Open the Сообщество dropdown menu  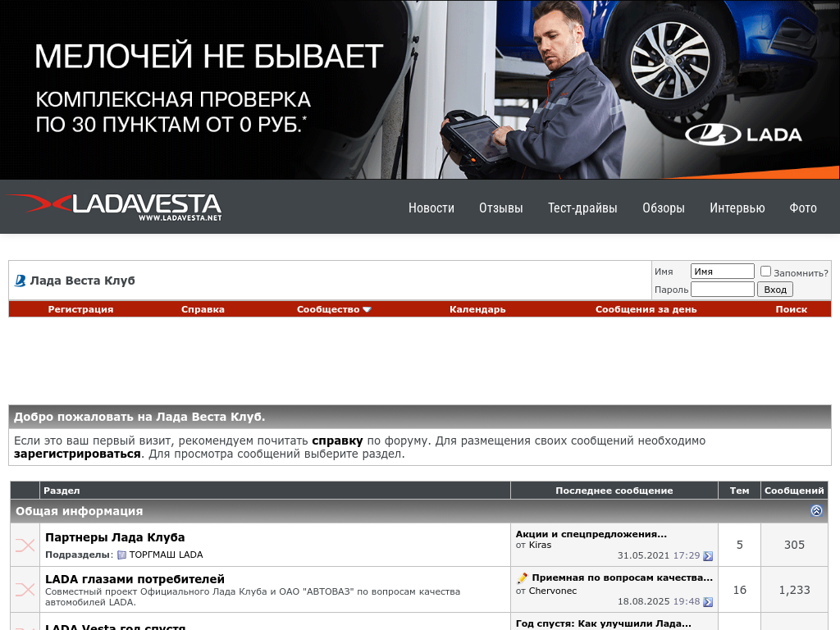pos(334,309)
